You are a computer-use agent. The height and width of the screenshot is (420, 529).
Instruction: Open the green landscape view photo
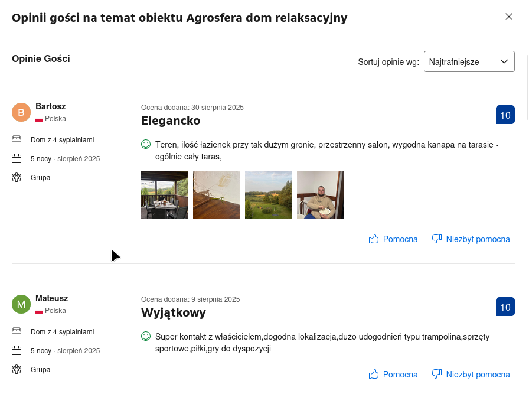[x=269, y=195]
